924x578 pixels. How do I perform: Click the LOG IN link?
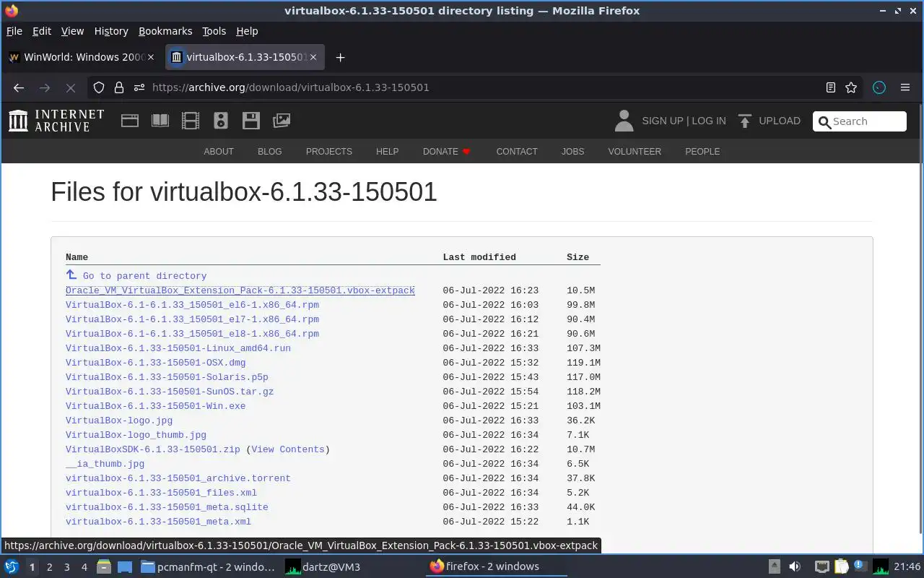click(709, 121)
